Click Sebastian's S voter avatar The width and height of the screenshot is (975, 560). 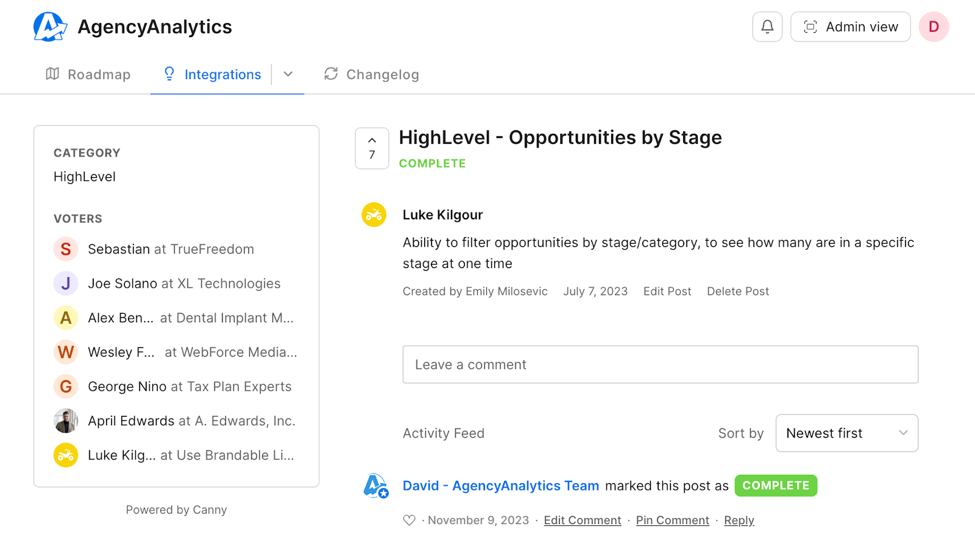(x=66, y=249)
